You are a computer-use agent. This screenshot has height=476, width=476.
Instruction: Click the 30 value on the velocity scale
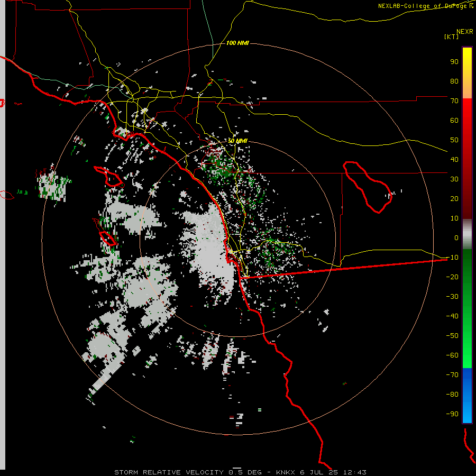pyautogui.click(x=454, y=179)
